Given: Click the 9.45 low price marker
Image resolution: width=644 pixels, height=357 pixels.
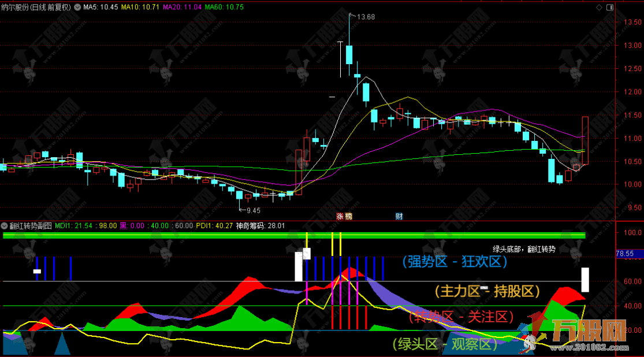Looking at the screenshot, I should point(253,210).
